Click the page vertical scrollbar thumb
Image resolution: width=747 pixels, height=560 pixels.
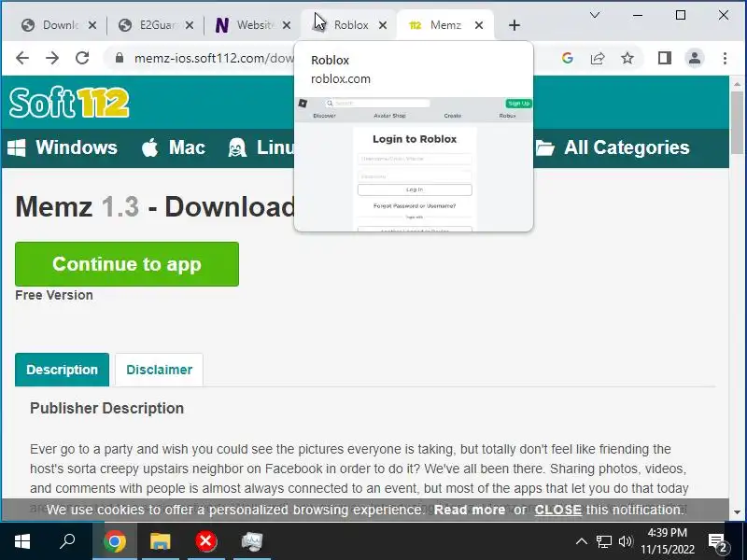tap(737, 123)
